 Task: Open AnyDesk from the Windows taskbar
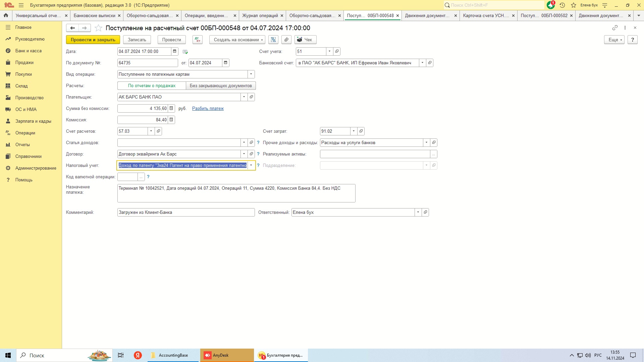click(x=227, y=355)
